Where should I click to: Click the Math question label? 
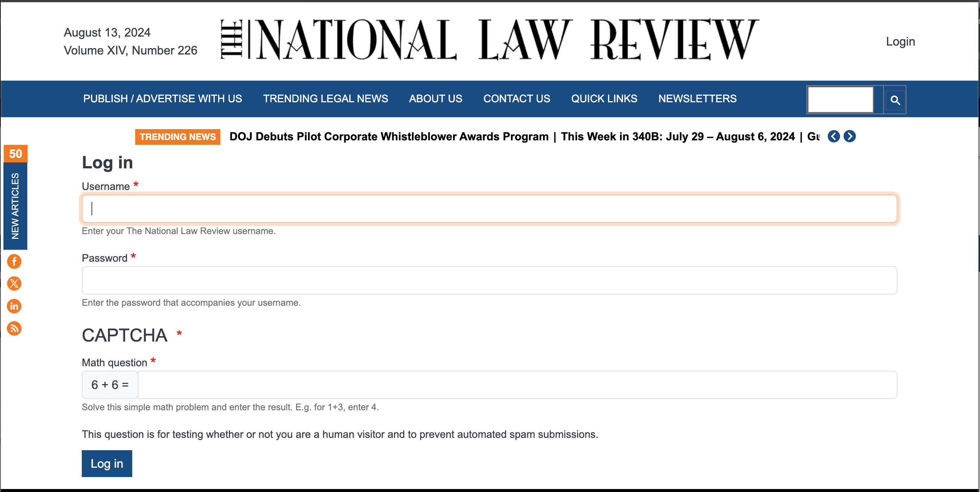pos(114,363)
